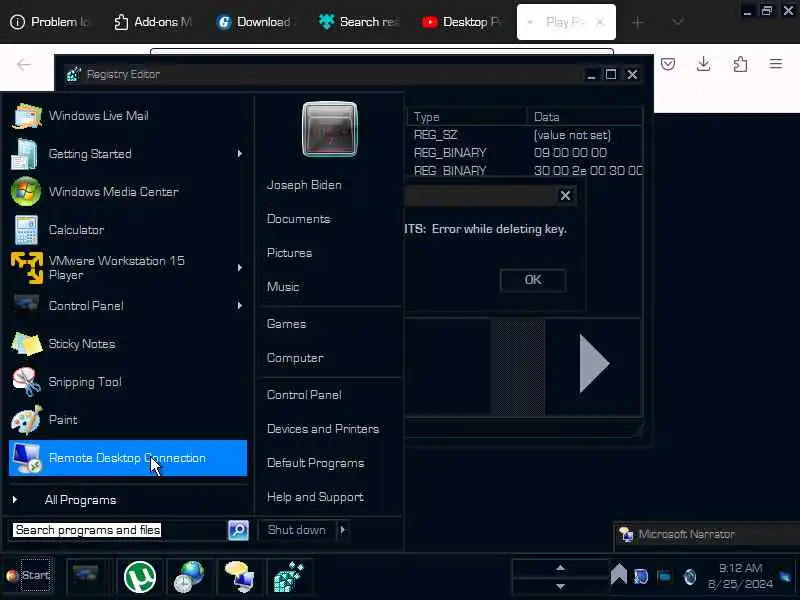Open the browser list-all-tabs chevron

[x=678, y=22]
